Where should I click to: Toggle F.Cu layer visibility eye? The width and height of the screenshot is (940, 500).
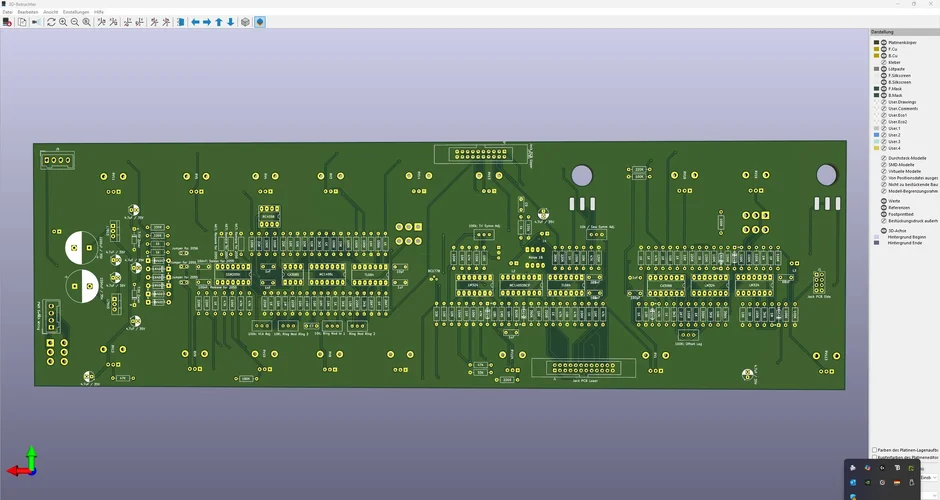pos(884,49)
